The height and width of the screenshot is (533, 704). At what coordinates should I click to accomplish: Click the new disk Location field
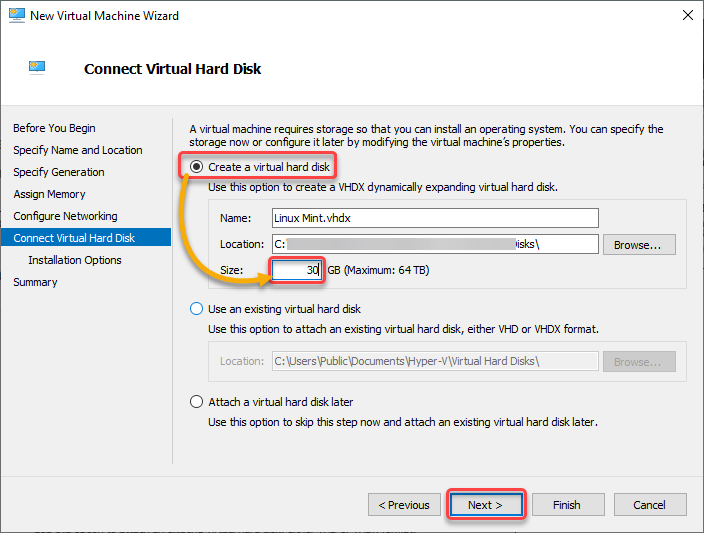[435, 244]
